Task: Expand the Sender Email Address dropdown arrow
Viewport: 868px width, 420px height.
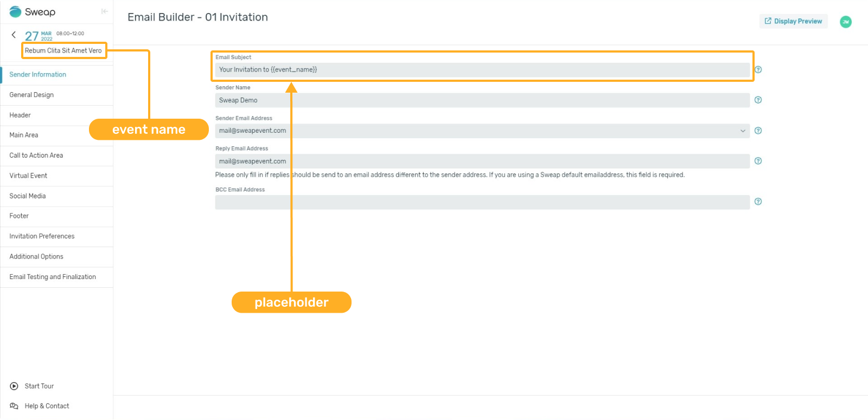Action: (x=743, y=131)
